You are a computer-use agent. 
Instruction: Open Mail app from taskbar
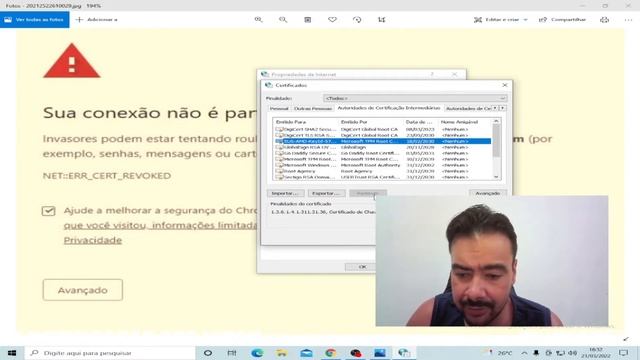pyautogui.click(x=306, y=353)
